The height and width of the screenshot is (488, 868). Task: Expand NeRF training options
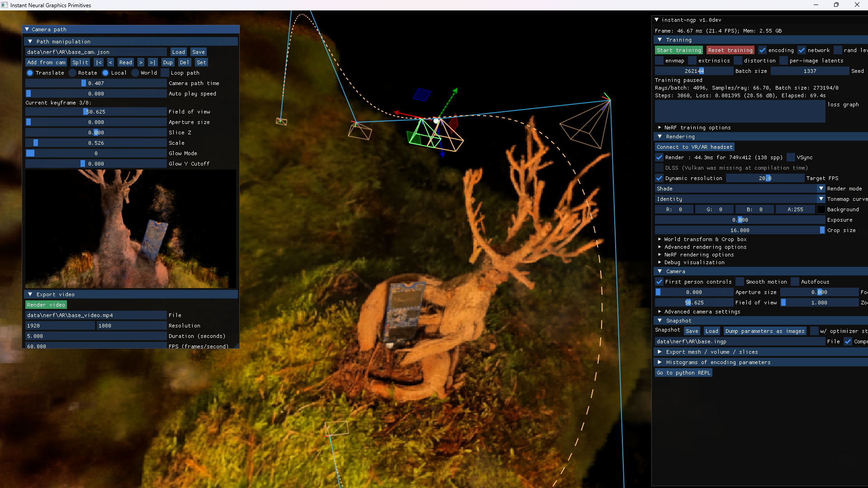click(660, 128)
